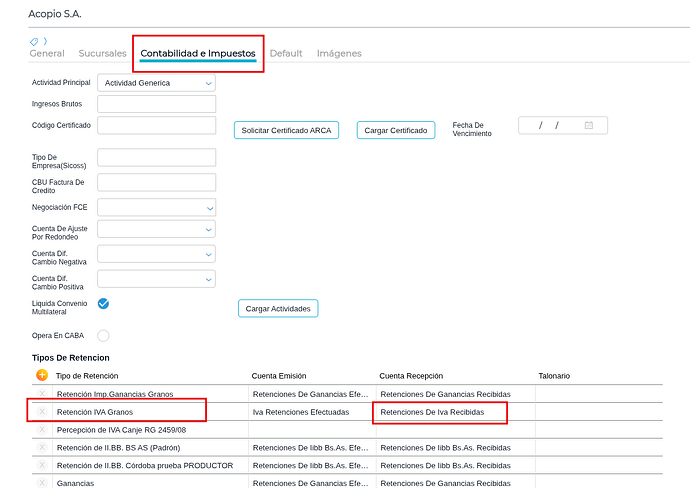Viewport: 690px width, 488px height.
Task: Switch to the General tab
Action: [47, 53]
